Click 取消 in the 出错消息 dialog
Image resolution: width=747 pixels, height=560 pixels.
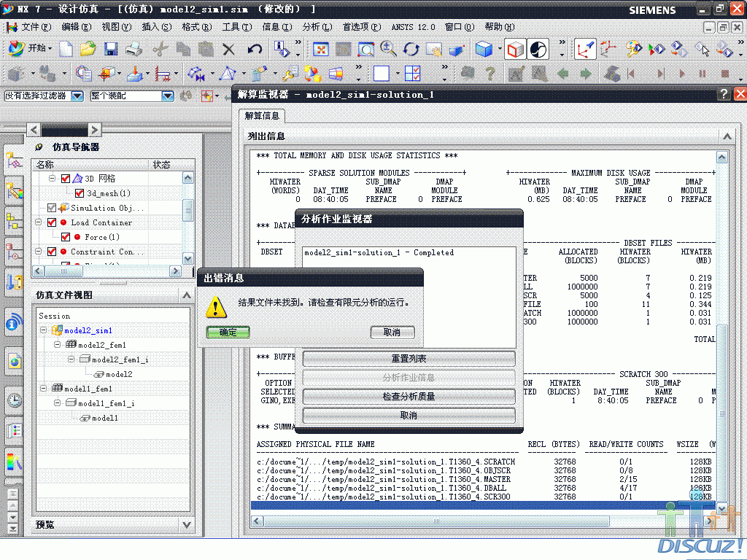tap(392, 332)
